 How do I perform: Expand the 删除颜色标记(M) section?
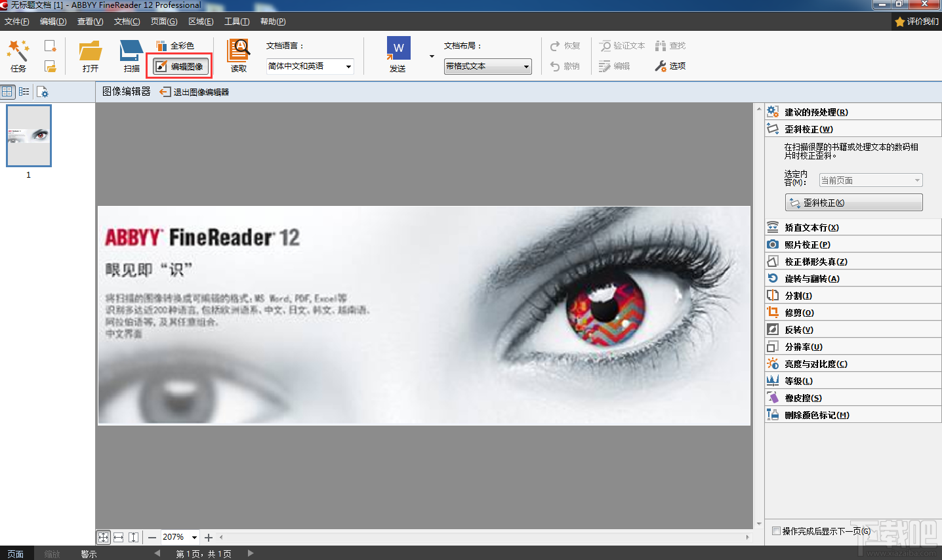tap(853, 415)
